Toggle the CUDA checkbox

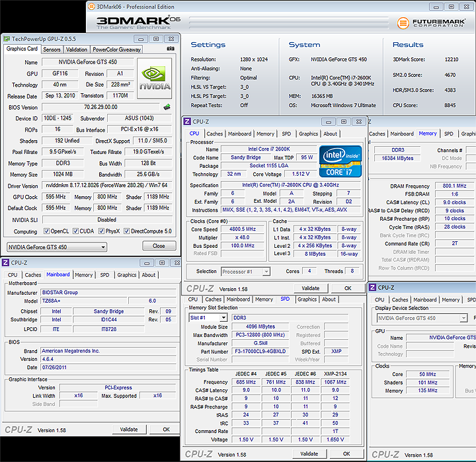pyautogui.click(x=75, y=231)
